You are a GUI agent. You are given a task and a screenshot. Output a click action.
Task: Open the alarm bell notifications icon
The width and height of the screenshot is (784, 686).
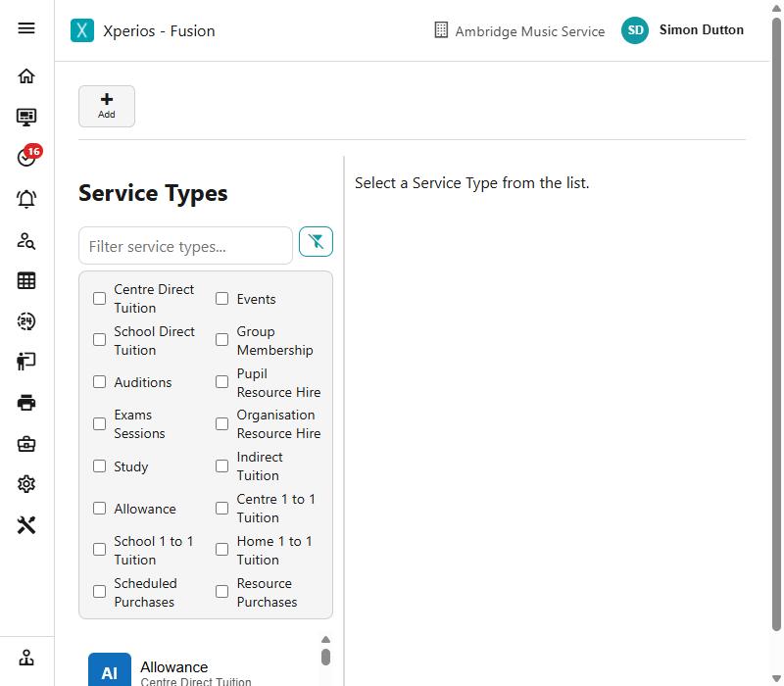coord(26,199)
